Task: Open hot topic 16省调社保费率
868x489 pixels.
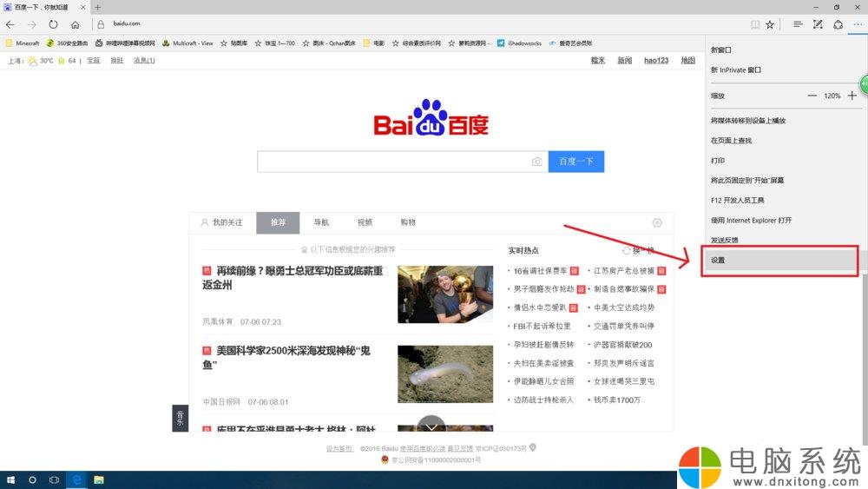Action: point(540,271)
